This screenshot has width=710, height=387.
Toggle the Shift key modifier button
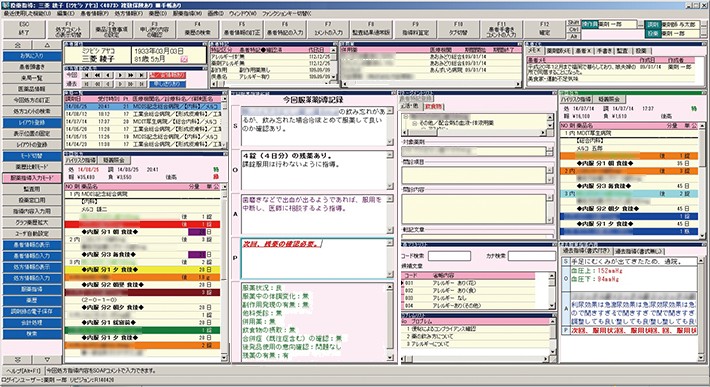(574, 22)
